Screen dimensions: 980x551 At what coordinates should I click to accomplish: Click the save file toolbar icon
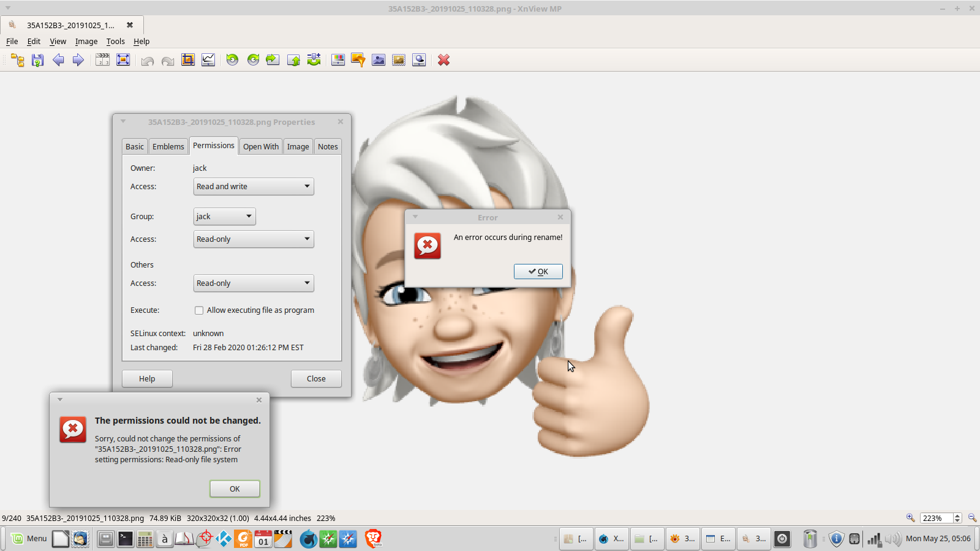[37, 60]
